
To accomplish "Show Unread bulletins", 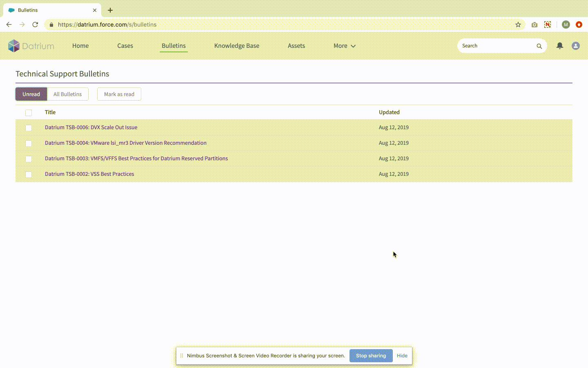I will 31,94.
